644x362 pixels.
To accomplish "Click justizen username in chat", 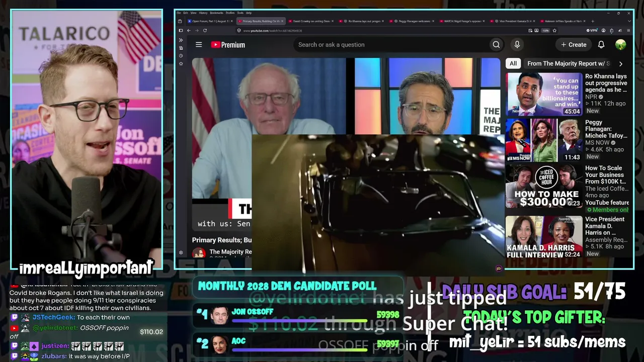I will click(x=54, y=346).
